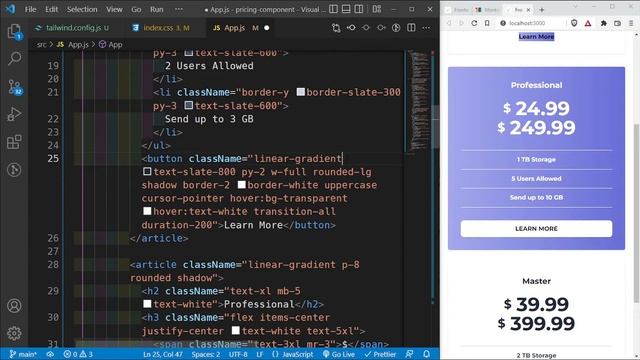Click LEARN MORE button on Professional card

click(536, 229)
